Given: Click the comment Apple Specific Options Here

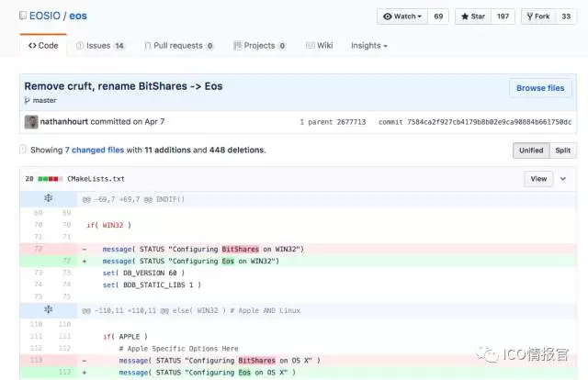Looking at the screenshot, I should (x=178, y=349).
